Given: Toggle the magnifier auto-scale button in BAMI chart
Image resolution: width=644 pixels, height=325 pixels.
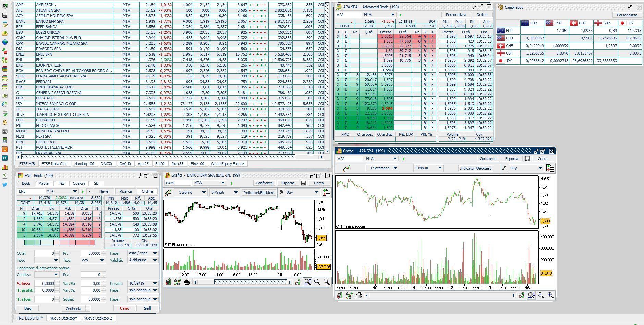Looking at the screenshot, I should point(307,282).
